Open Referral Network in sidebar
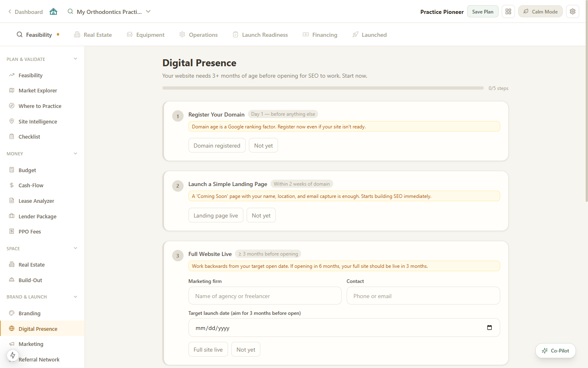Viewport: 588px width, 368px height. (x=39, y=359)
